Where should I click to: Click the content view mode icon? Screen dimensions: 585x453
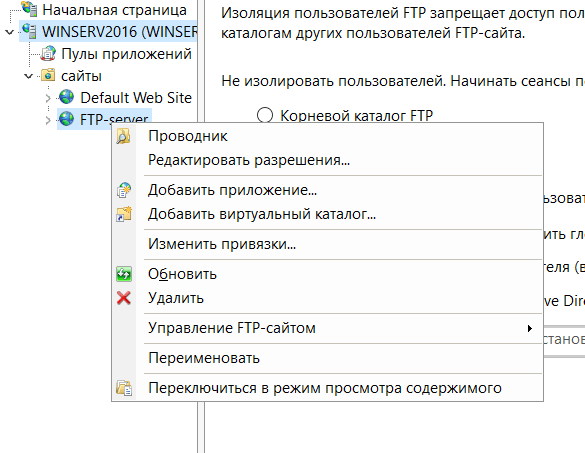click(x=123, y=388)
